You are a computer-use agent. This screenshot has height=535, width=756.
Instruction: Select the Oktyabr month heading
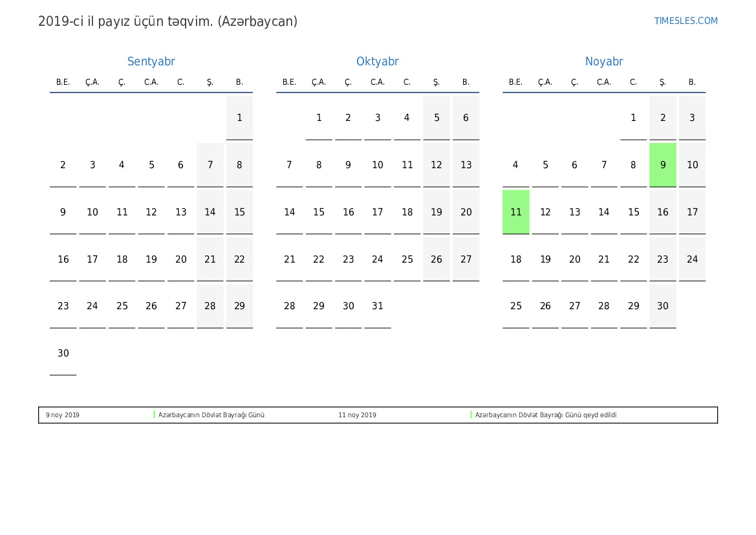click(x=377, y=61)
